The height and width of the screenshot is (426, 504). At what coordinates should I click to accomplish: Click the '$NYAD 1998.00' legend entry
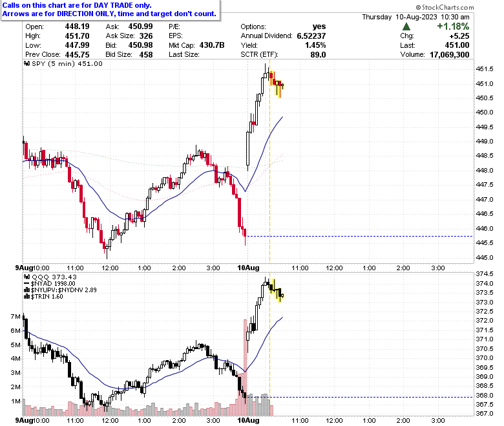click(x=53, y=284)
